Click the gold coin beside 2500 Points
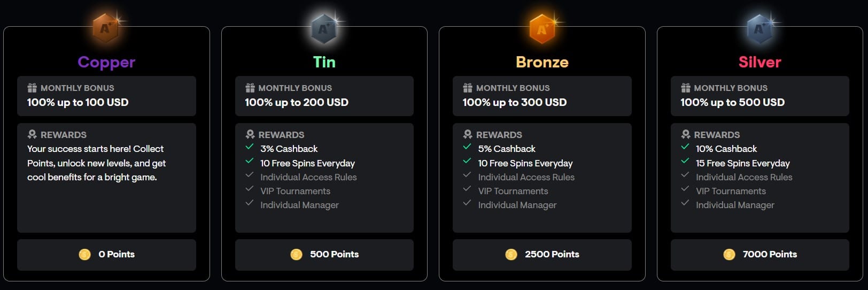Viewport: 868px width, 290px height. click(x=511, y=255)
